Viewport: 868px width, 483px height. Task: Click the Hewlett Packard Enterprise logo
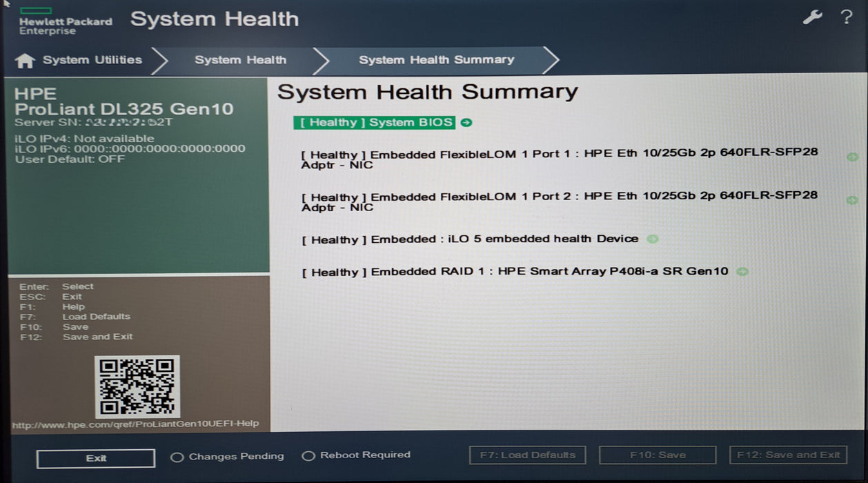pos(65,21)
